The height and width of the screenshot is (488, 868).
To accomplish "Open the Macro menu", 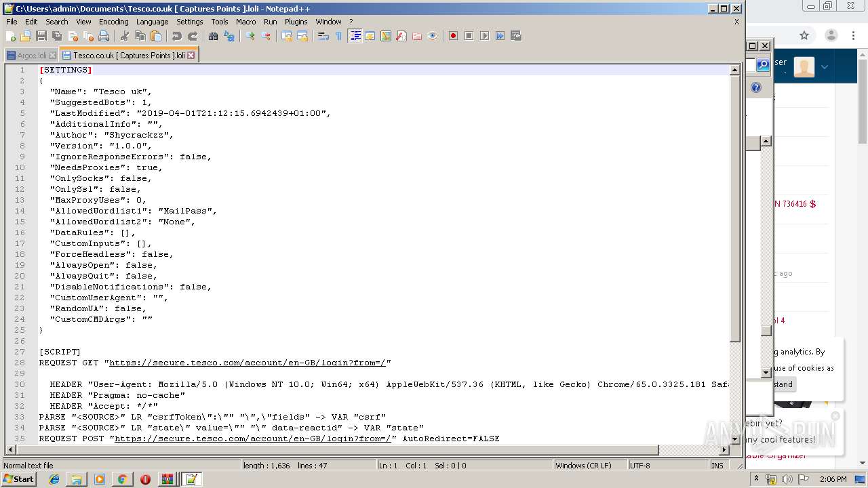I will [245, 22].
